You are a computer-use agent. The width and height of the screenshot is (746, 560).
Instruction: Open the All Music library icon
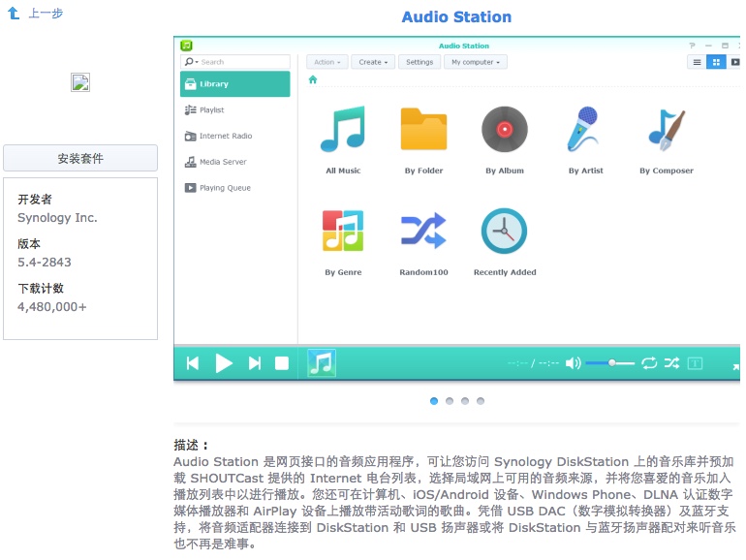(342, 131)
